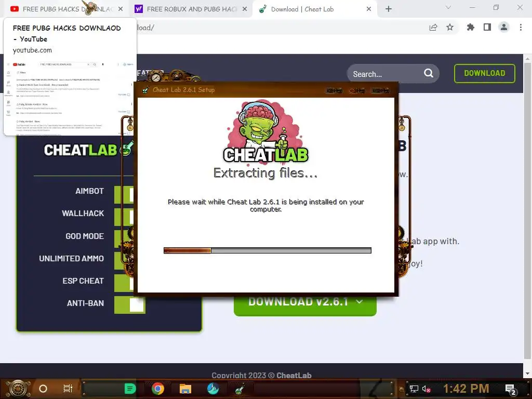Click the page scrollbar down arrow

pos(527,373)
